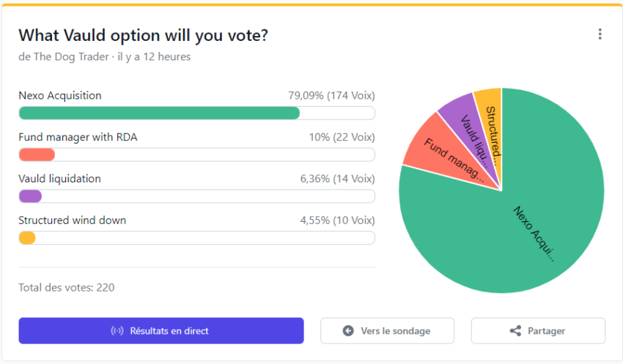Viewport: 623px width, 364px height.
Task: Select the red Fund manager pie slice
Action: point(441,155)
